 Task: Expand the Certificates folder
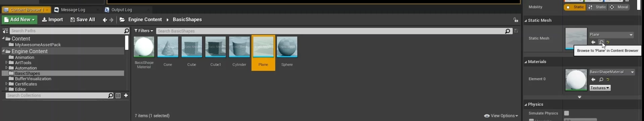click(x=6, y=84)
